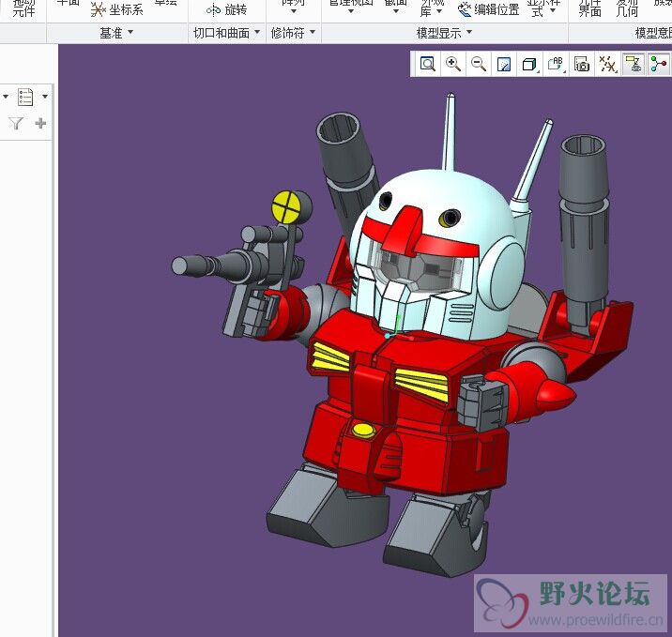Open the 显示样式 dropdown arrow in ribbon
The height and width of the screenshot is (637, 672).
(x=553, y=10)
